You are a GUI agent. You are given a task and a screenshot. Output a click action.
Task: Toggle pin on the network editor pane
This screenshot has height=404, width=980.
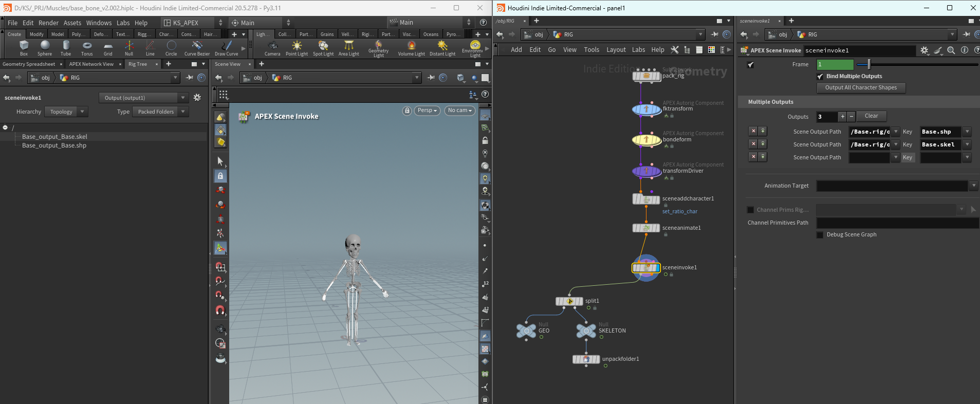pos(715,34)
